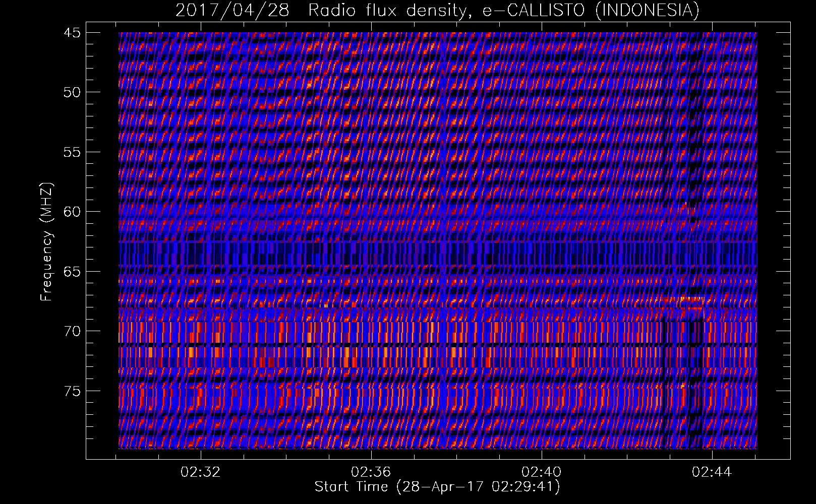The image size is (816, 504).
Task: Select the 55 frequency tick label
Action: [72, 152]
